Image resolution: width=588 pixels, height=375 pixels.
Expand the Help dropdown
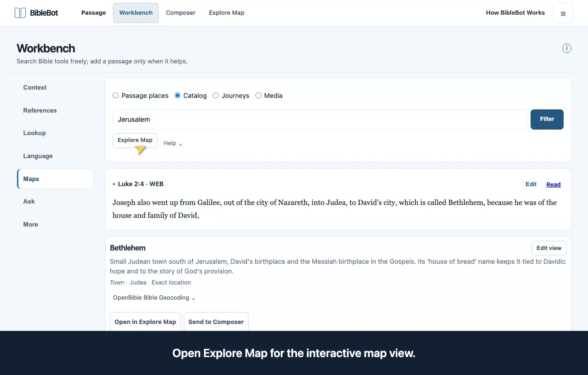(x=173, y=143)
